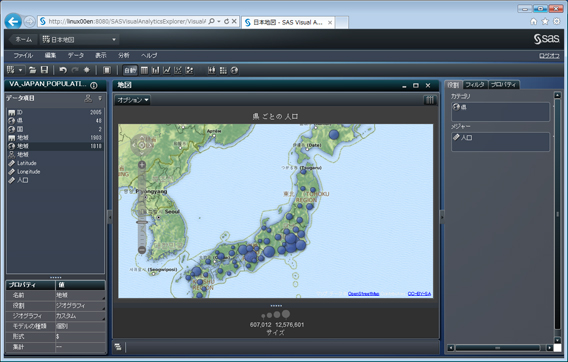Select the scatter plot visualization icon
The height and width of the screenshot is (362, 568).
click(178, 70)
